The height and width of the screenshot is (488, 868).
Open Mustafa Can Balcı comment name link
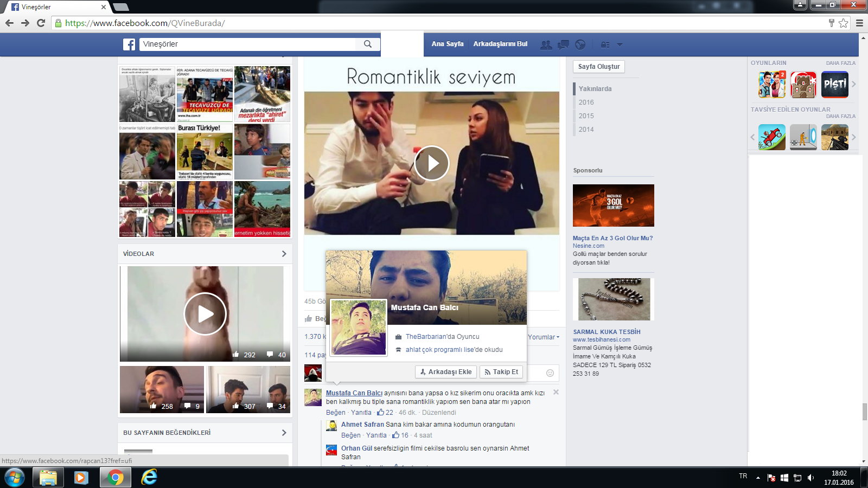[354, 393]
